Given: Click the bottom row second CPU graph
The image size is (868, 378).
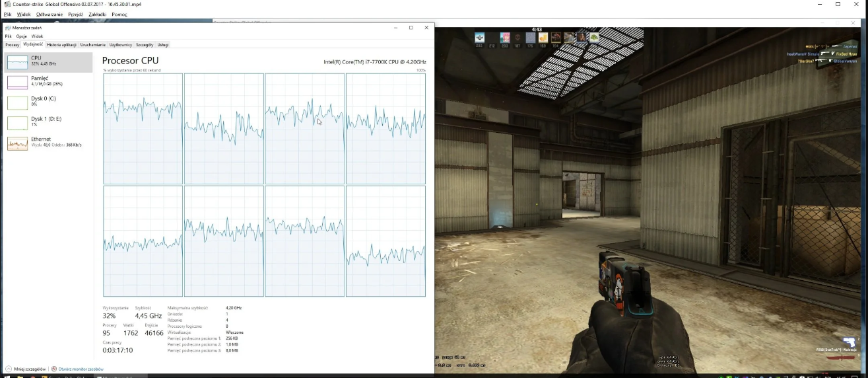Looking at the screenshot, I should coord(224,241).
